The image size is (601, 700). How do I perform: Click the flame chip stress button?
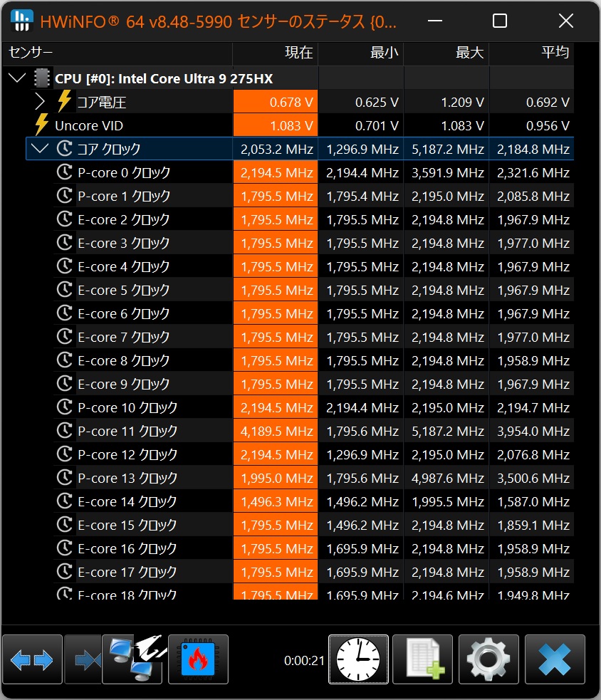[x=198, y=659]
